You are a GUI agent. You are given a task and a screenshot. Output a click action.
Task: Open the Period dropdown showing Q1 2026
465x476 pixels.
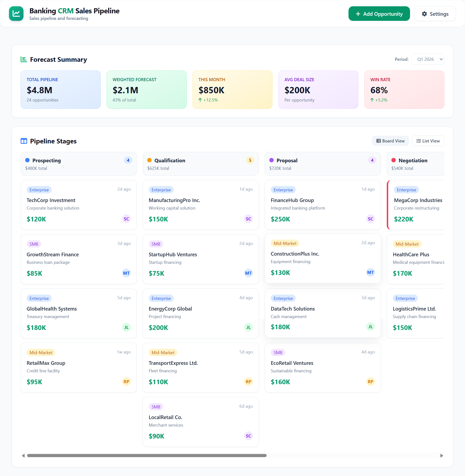coord(428,59)
